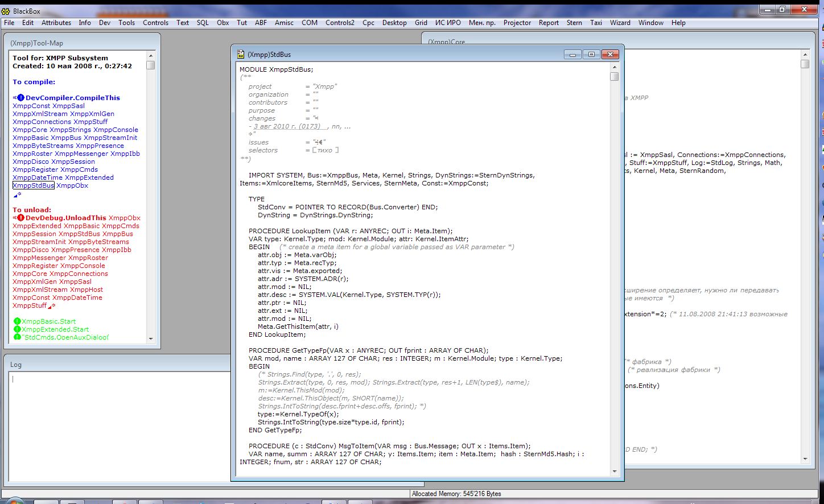Click green commander icon beside XmppExtended.Start
This screenshot has height=504, width=824.
tap(17, 329)
